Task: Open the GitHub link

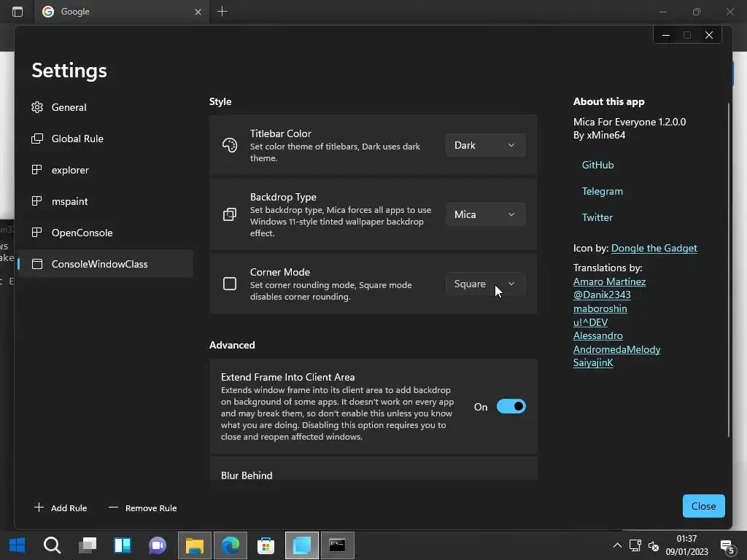Action: (x=597, y=165)
